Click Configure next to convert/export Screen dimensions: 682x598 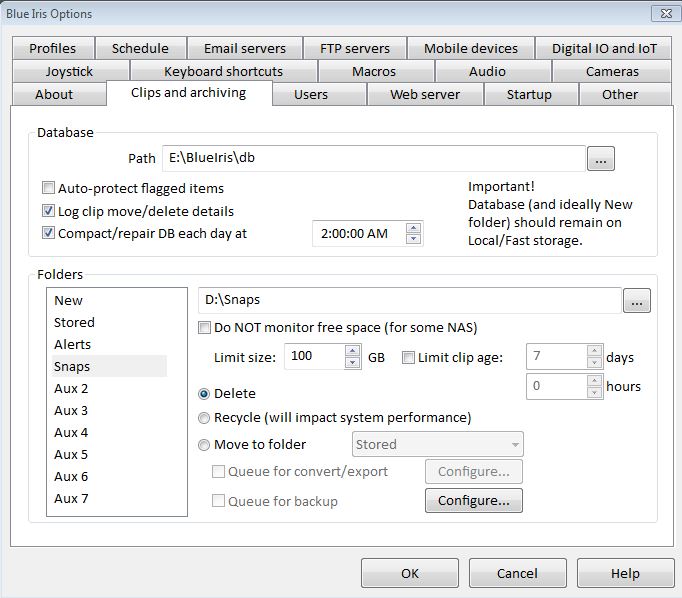tap(474, 471)
